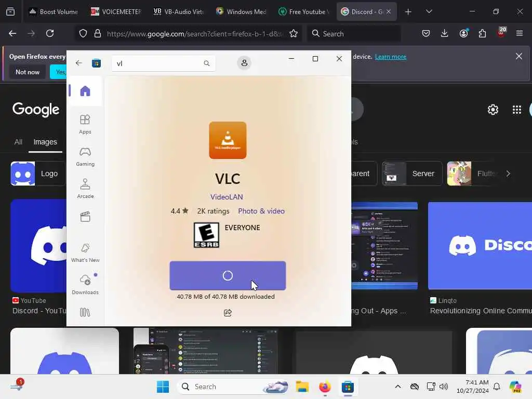Click the Firefox Search box
532x399 pixels.
pos(354,34)
